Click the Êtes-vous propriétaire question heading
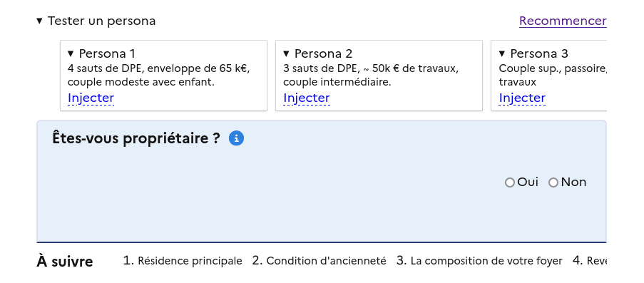Viewport: 644px width, 283px height. click(136, 138)
